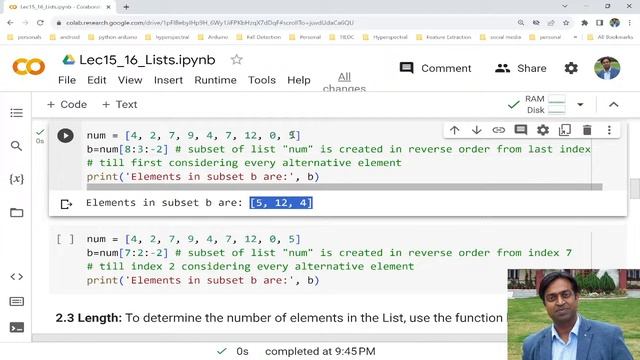
Task: Open Google account profile picture
Action: pos(607,68)
